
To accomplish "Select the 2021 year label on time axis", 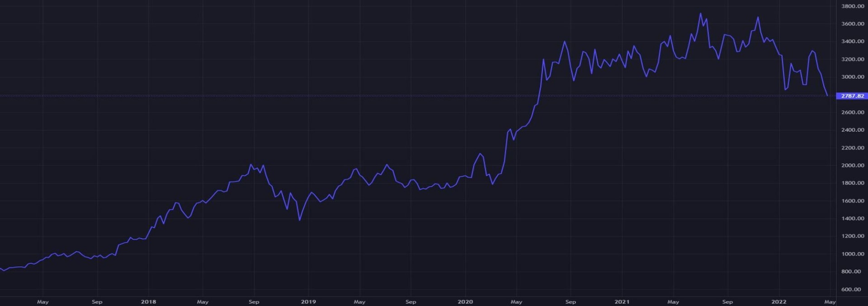I will pos(622,301).
